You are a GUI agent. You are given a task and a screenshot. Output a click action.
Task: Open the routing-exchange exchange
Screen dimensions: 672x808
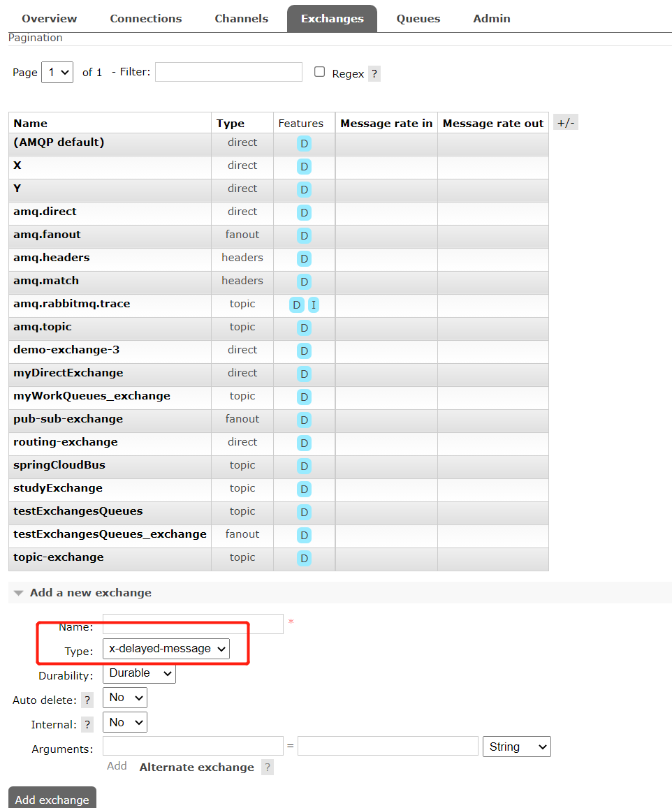[66, 441]
